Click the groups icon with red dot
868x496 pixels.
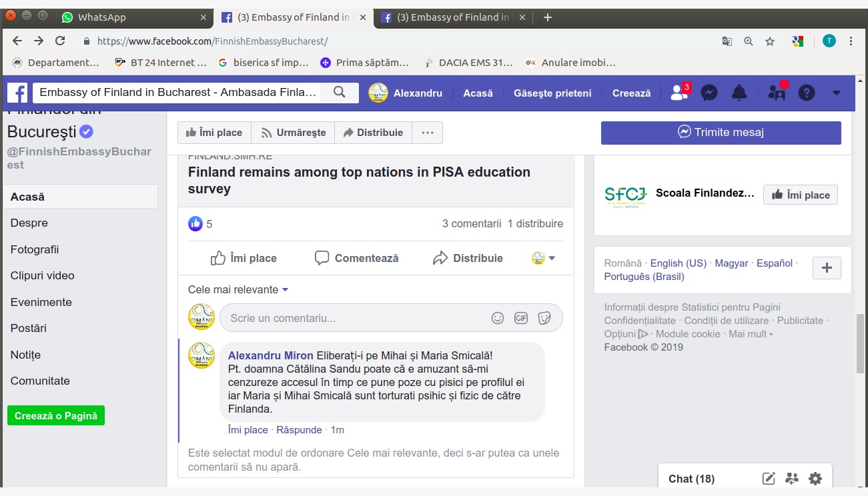click(777, 93)
